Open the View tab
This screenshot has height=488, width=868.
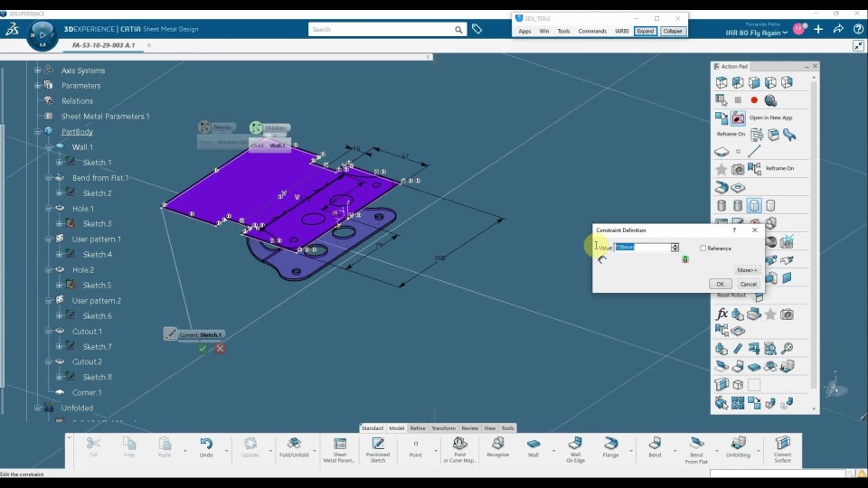coord(490,428)
